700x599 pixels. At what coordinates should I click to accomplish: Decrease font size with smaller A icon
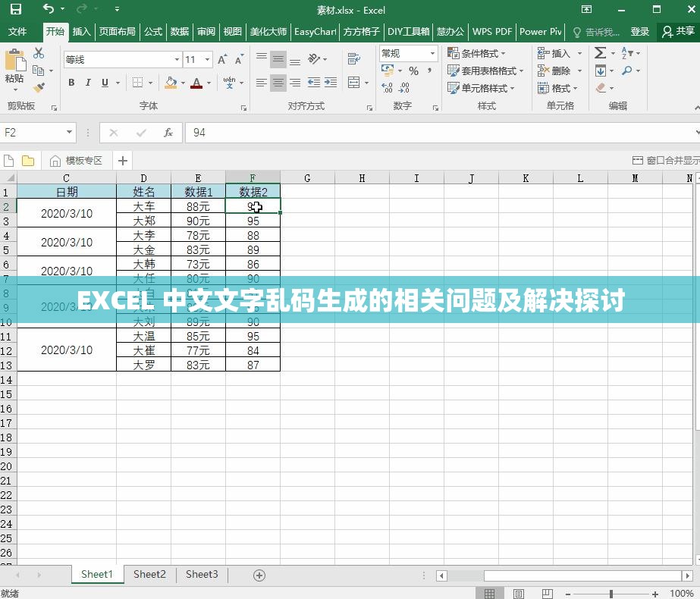240,59
